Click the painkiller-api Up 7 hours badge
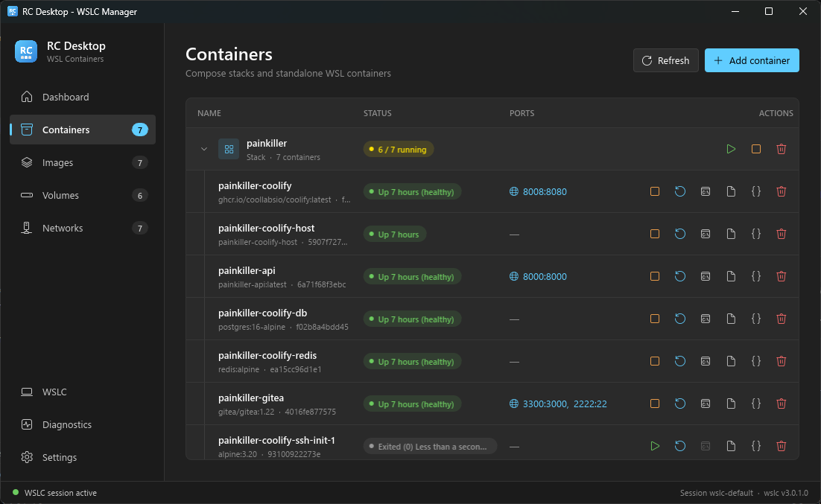Screen dimensions: 821x504 click(412, 277)
